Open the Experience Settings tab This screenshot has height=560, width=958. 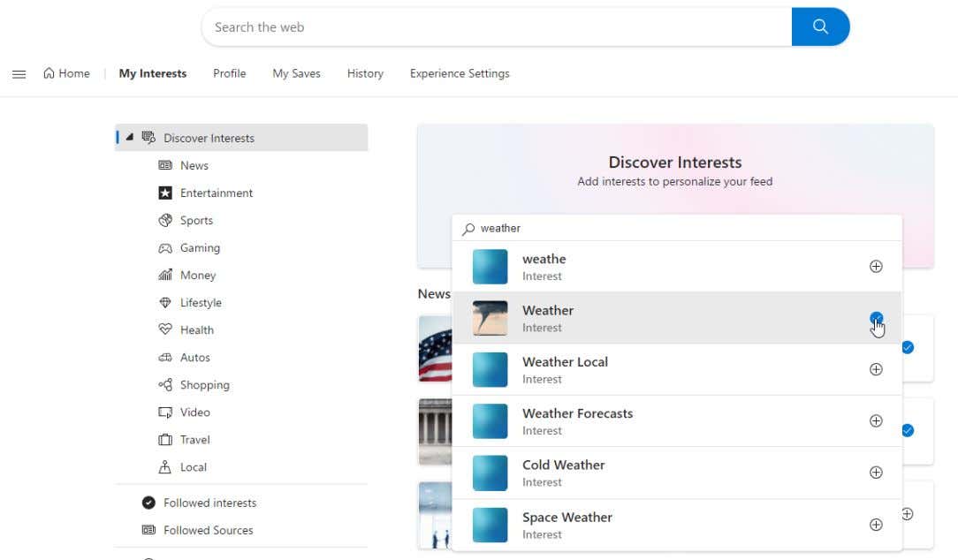[460, 73]
